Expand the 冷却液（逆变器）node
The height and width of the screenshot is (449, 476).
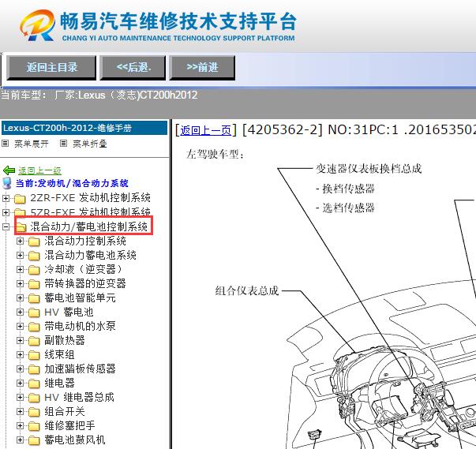tap(20, 269)
